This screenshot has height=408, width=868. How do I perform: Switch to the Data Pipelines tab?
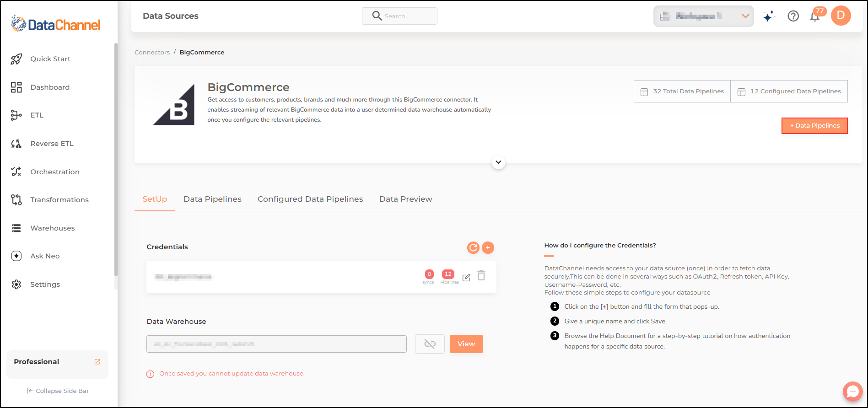[212, 199]
